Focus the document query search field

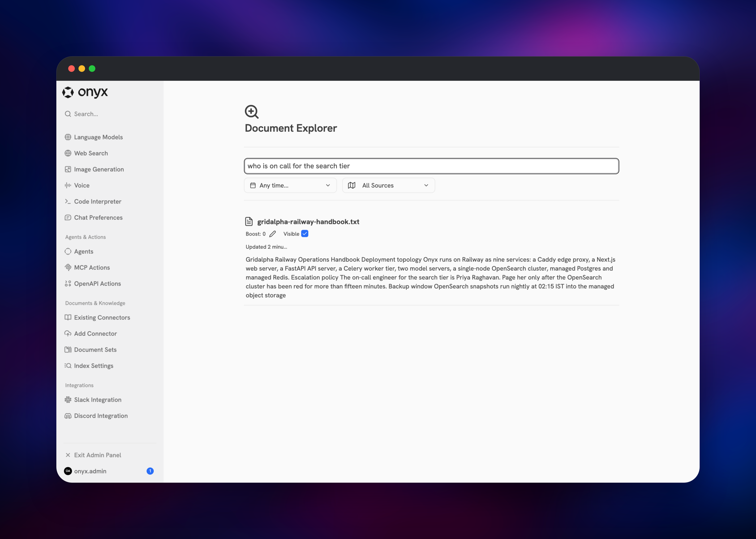[x=431, y=166]
